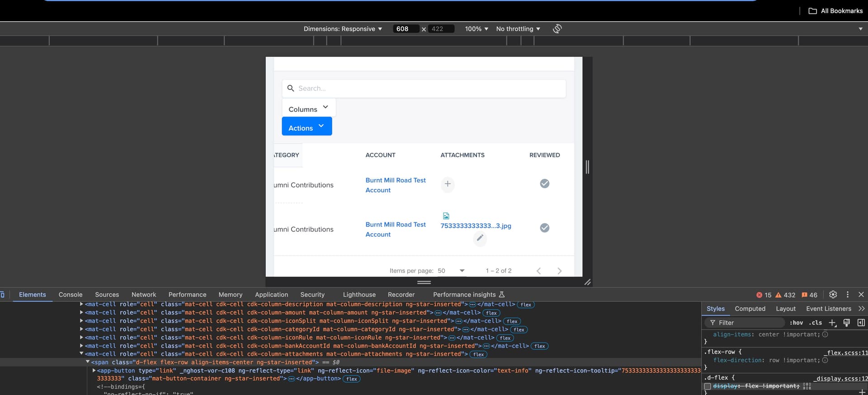Open the Application tab
The image size is (868, 395).
pos(271,295)
